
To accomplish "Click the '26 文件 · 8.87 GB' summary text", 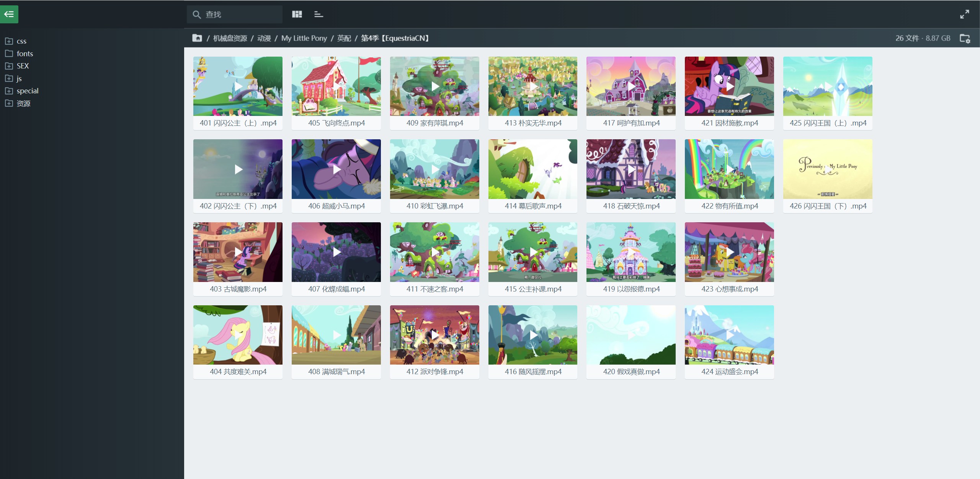I will 923,38.
